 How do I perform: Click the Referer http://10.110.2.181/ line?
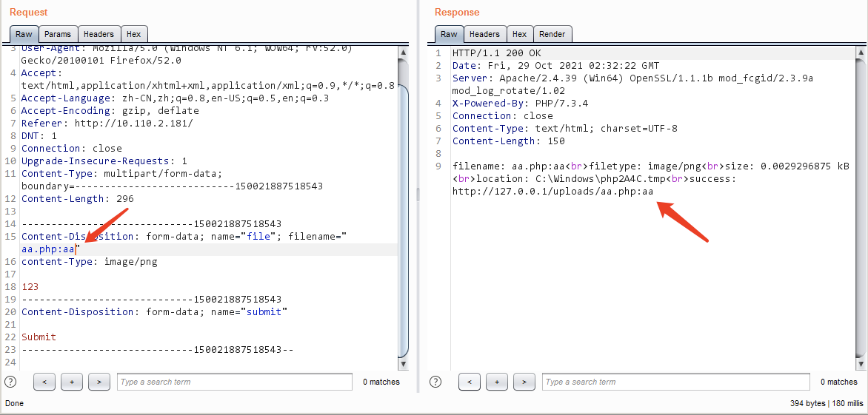click(107, 124)
